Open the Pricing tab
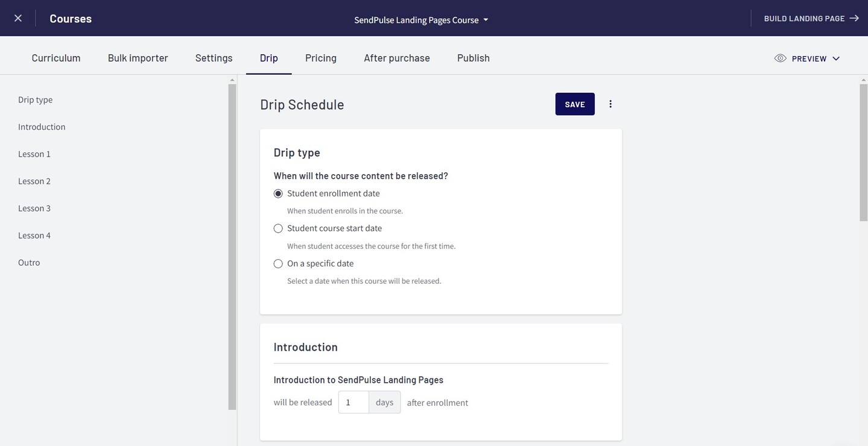This screenshot has height=446, width=868. (x=321, y=58)
